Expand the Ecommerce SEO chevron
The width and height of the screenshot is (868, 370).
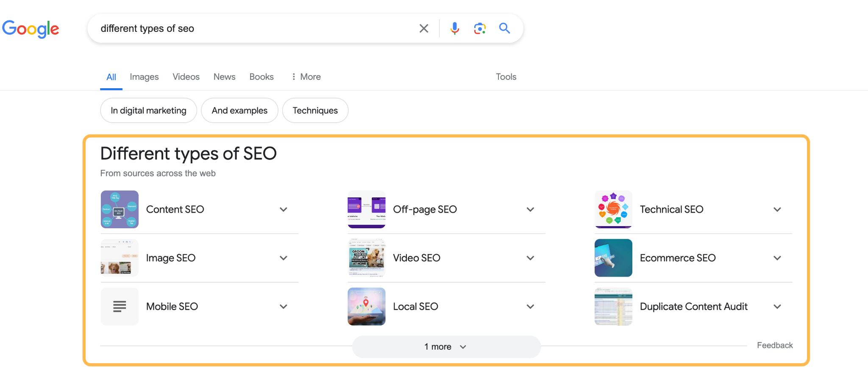click(x=777, y=258)
